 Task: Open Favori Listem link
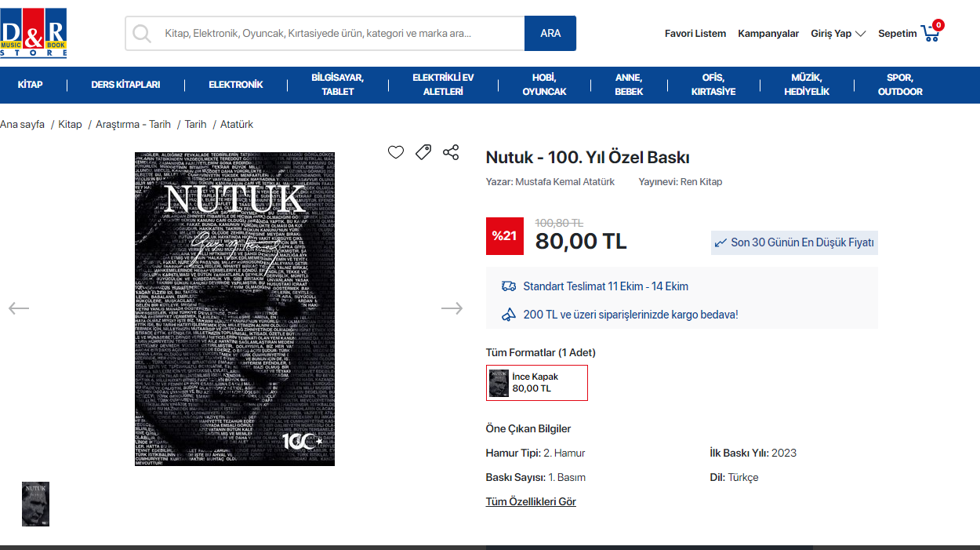695,34
